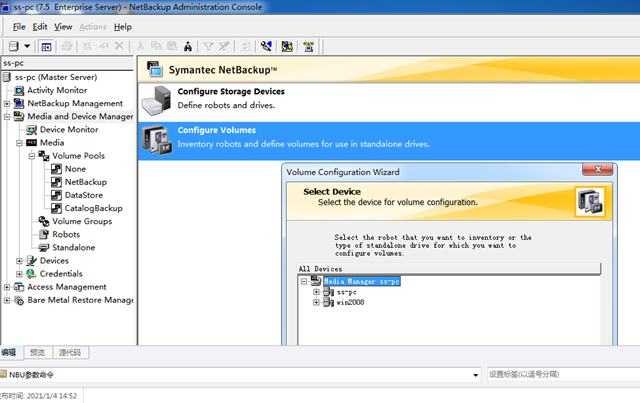Click the Configure Volumes title
The width and height of the screenshot is (640, 403).
pos(217,130)
